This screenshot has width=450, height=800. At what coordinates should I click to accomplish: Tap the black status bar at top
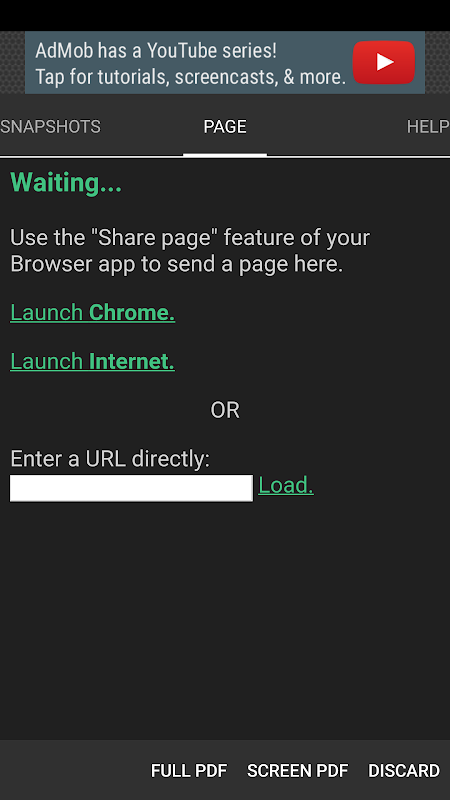pos(225,15)
